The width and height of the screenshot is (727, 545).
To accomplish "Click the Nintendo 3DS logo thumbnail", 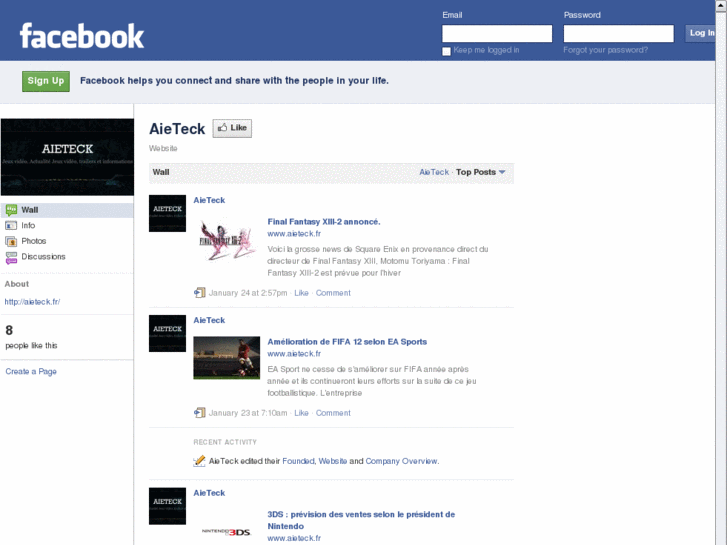I will (226, 532).
